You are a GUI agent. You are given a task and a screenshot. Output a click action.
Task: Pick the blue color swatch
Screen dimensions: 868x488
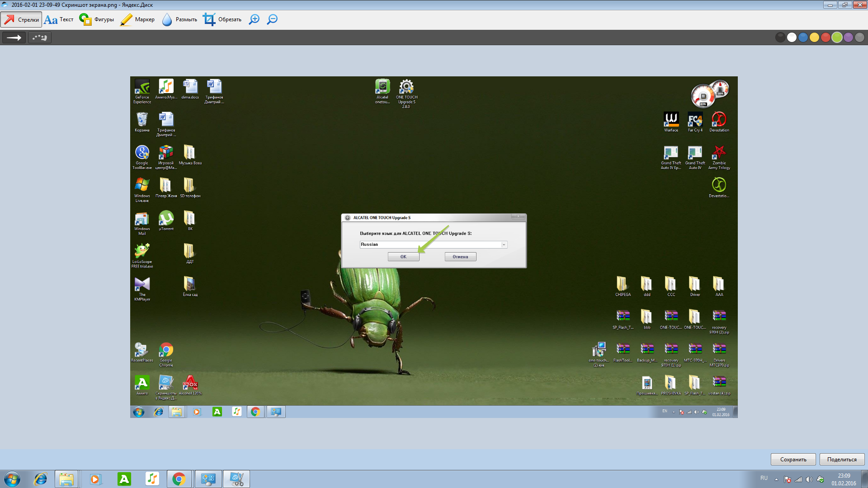[803, 38]
